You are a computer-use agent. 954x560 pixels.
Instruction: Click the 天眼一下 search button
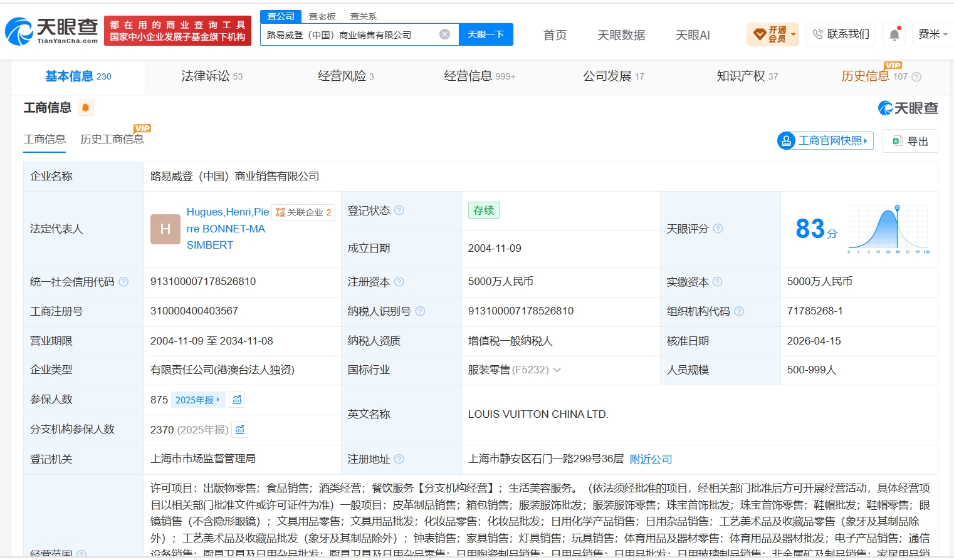pos(486,34)
